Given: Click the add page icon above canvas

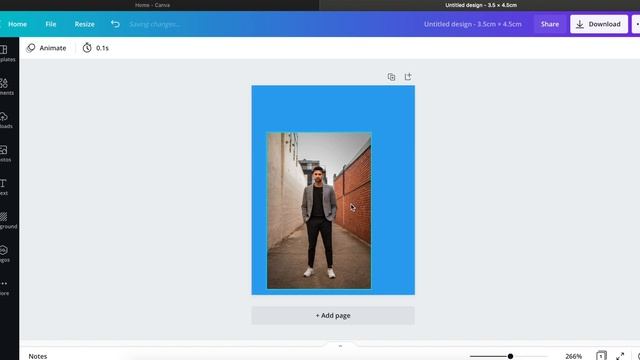Looking at the screenshot, I should (x=408, y=77).
